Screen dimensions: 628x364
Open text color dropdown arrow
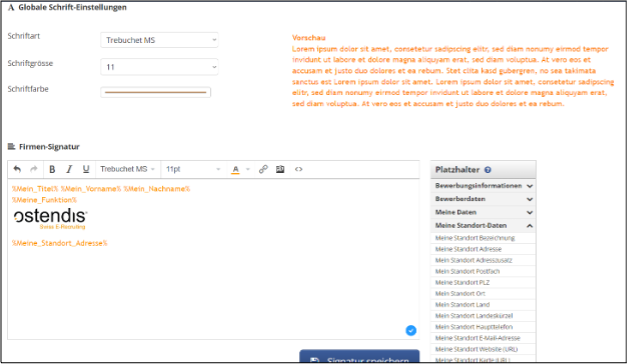pos(248,169)
